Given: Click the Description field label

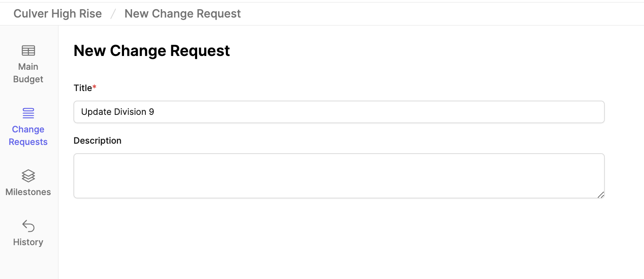Looking at the screenshot, I should [x=97, y=141].
